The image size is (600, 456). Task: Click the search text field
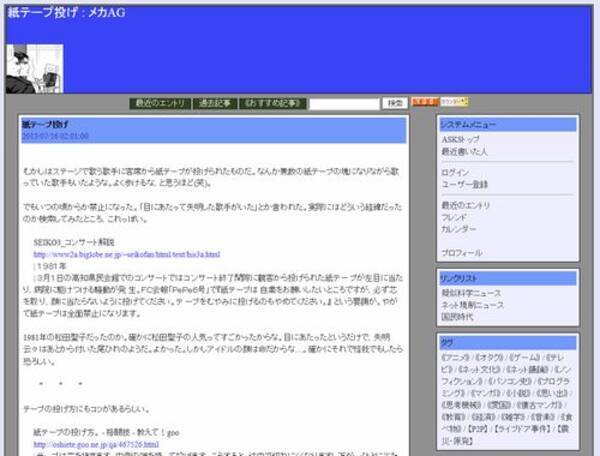(x=344, y=103)
